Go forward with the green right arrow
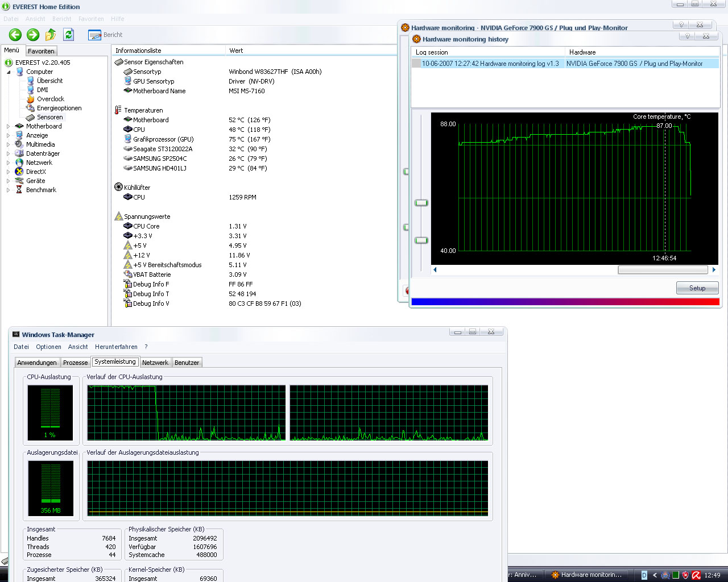Image resolution: width=728 pixels, height=582 pixels. (33, 35)
